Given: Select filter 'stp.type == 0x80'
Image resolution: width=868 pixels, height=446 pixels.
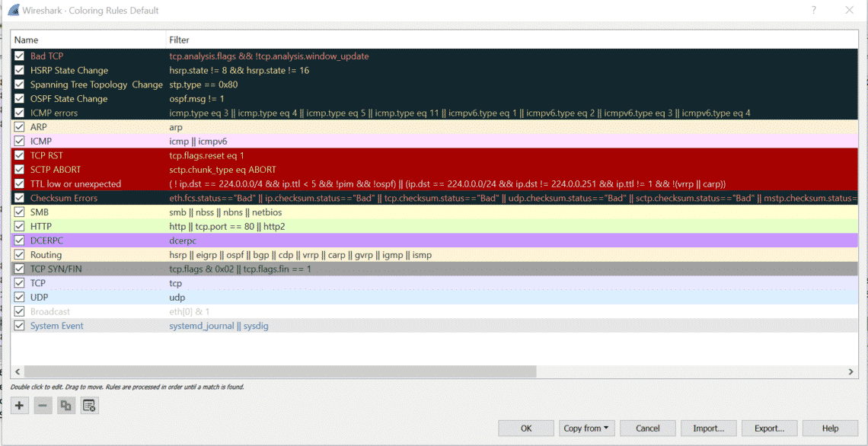Looking at the screenshot, I should coord(204,84).
